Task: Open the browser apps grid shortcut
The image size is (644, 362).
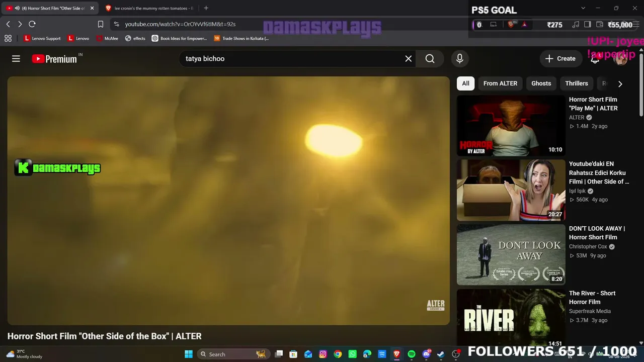Action: [x=8, y=38]
